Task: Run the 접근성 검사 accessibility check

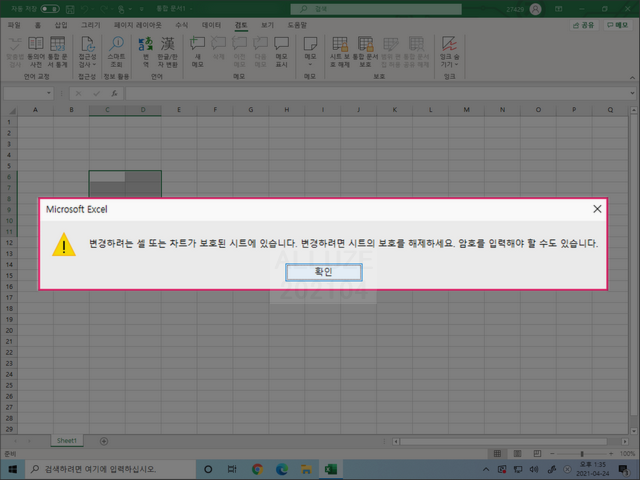Action: (x=87, y=51)
